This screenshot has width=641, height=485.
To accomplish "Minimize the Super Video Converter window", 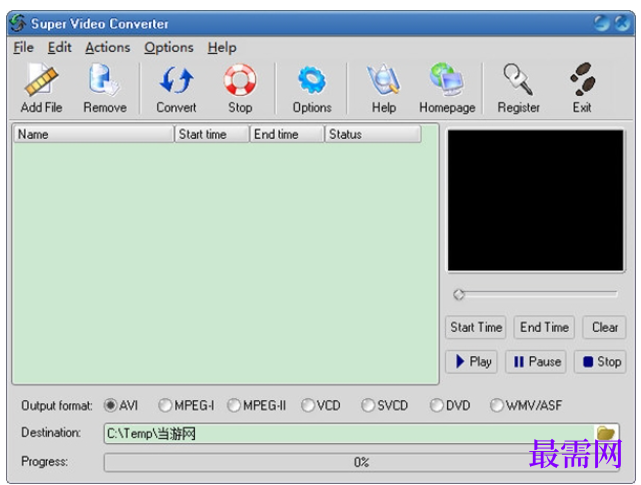I will point(602,23).
